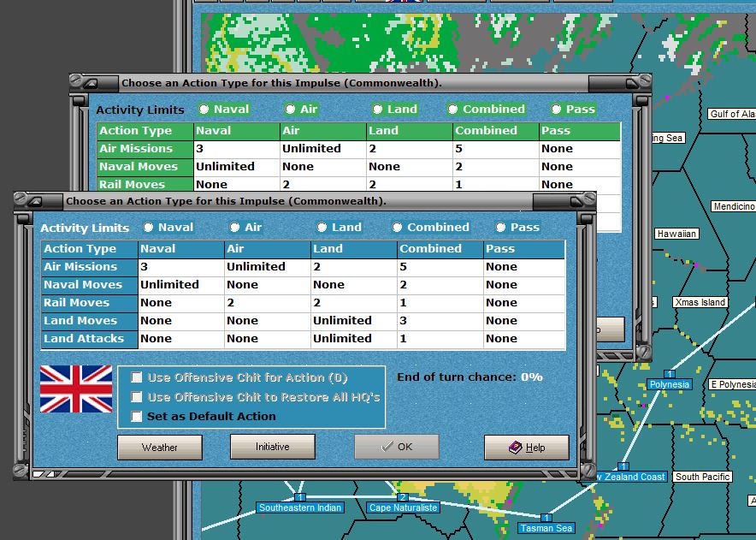Select Pass radio in the green-header back dialog
The width and height of the screenshot is (756, 540).
coord(557,110)
